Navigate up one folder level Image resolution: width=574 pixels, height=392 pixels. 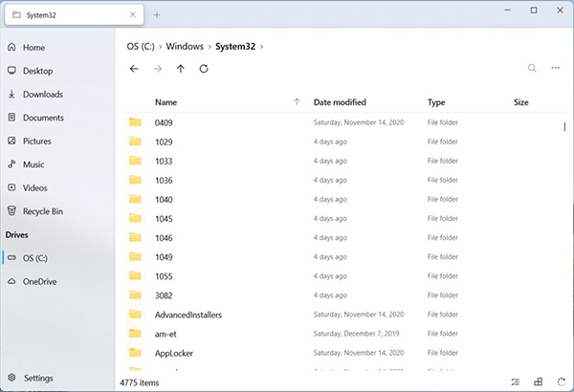point(181,69)
